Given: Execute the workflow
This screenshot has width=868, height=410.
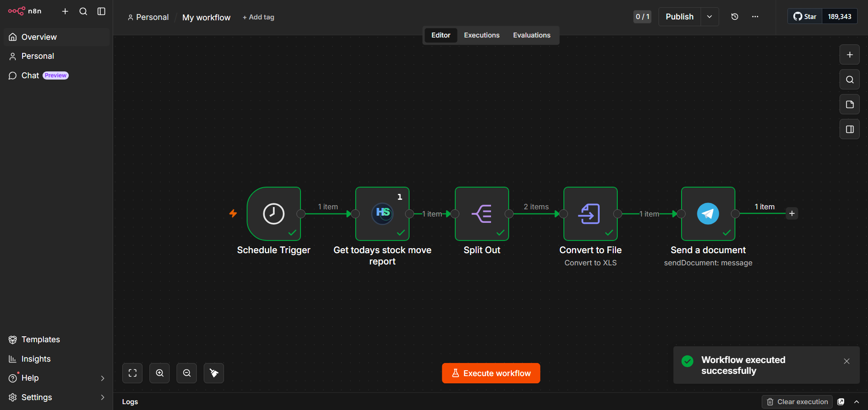Looking at the screenshot, I should [491, 373].
